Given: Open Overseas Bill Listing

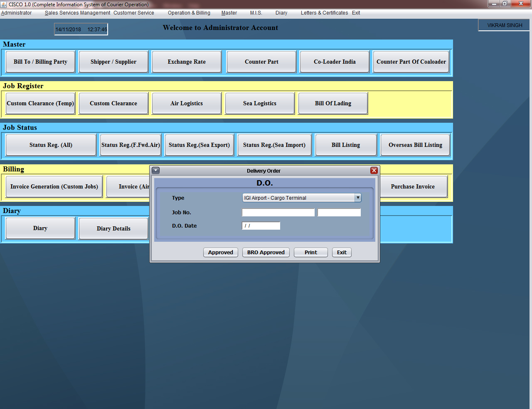Looking at the screenshot, I should click(415, 145).
